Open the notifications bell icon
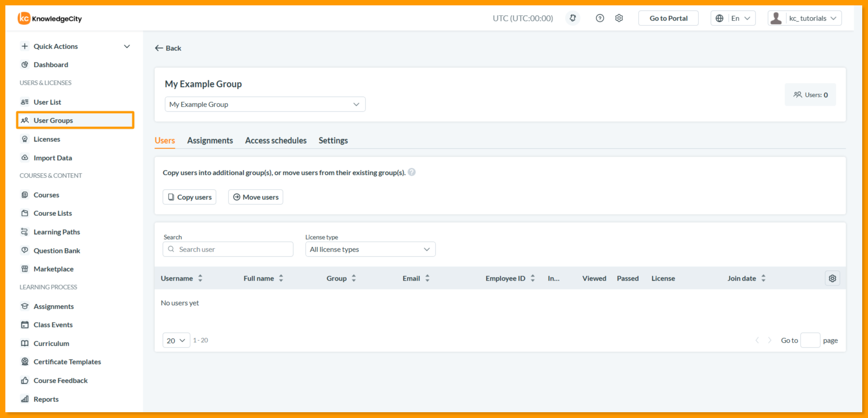 (573, 18)
